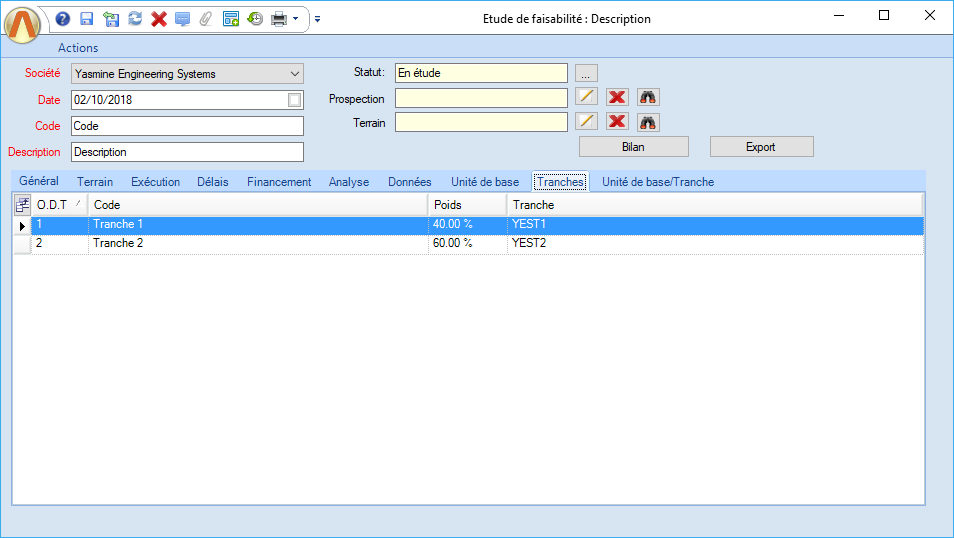Image resolution: width=954 pixels, height=538 pixels.
Task: Click the Bilan button
Action: [634, 147]
